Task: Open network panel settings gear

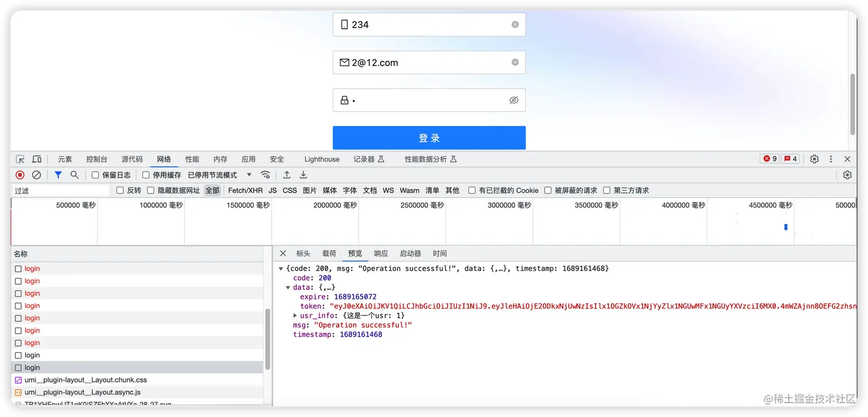Action: 847,175
